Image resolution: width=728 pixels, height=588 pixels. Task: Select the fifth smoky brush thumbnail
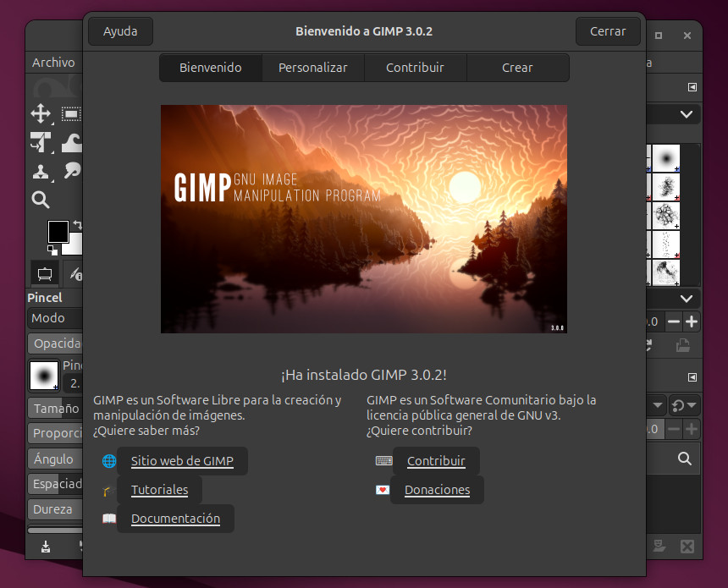[666, 272]
